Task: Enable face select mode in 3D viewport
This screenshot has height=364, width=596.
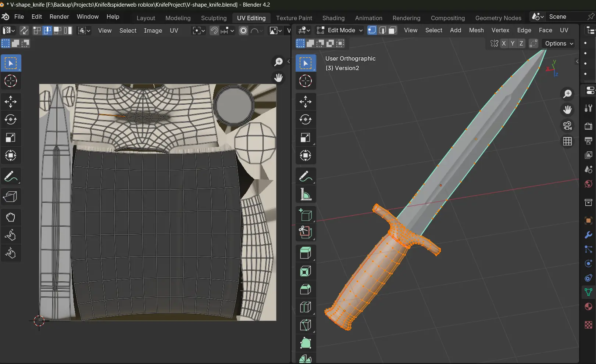Action: coord(393,30)
